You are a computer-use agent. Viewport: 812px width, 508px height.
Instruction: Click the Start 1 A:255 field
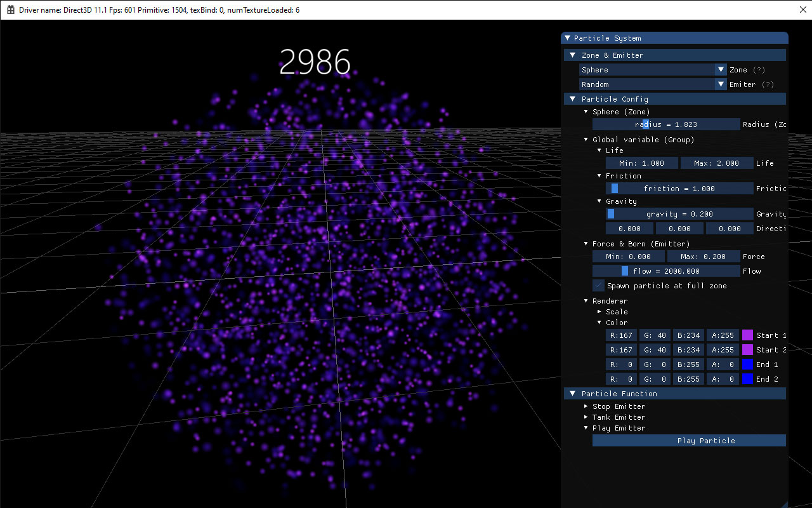(x=722, y=335)
